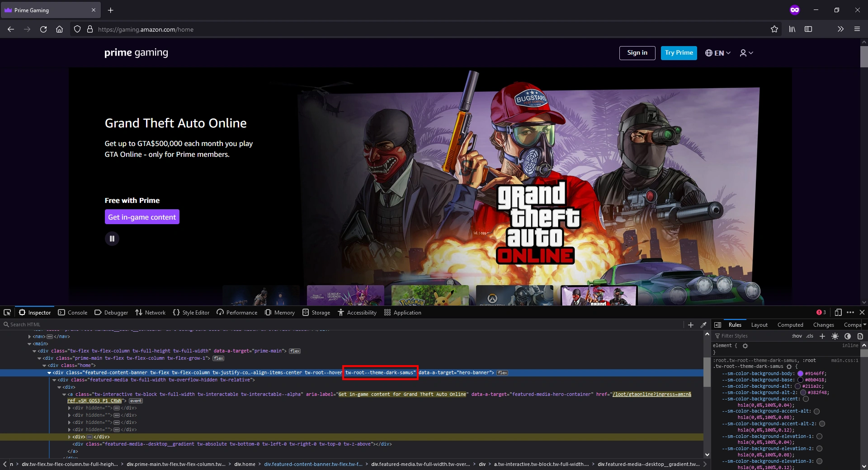Open the Network tab
This screenshot has height=470, width=868.
[x=150, y=312]
